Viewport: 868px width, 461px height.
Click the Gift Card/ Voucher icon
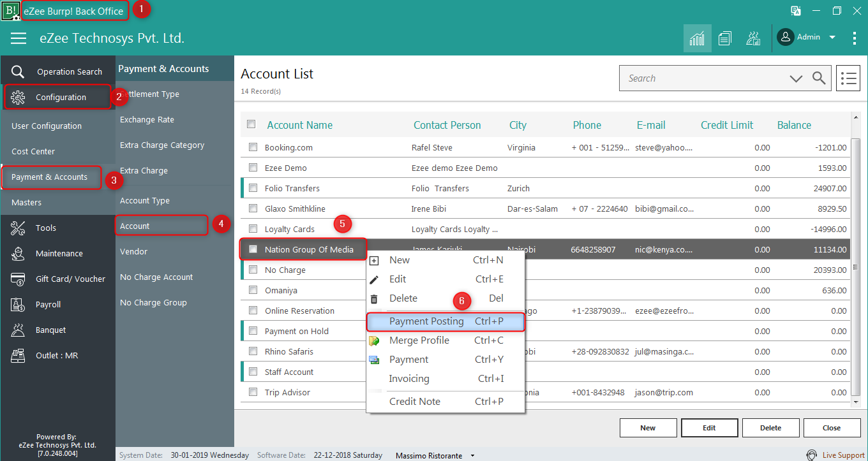click(x=19, y=279)
